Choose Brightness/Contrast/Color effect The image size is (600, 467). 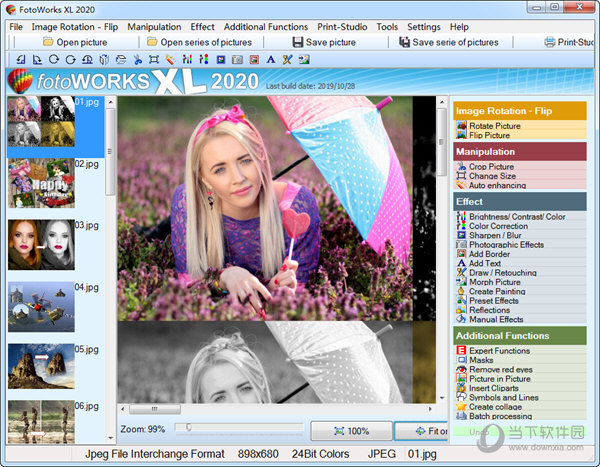pos(517,217)
